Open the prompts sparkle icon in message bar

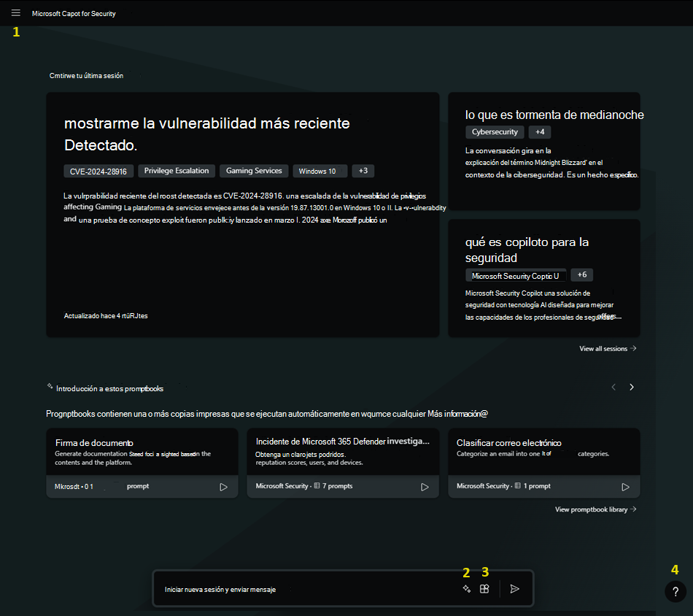(466, 588)
